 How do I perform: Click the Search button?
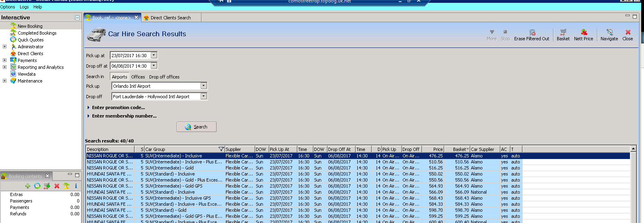197,127
